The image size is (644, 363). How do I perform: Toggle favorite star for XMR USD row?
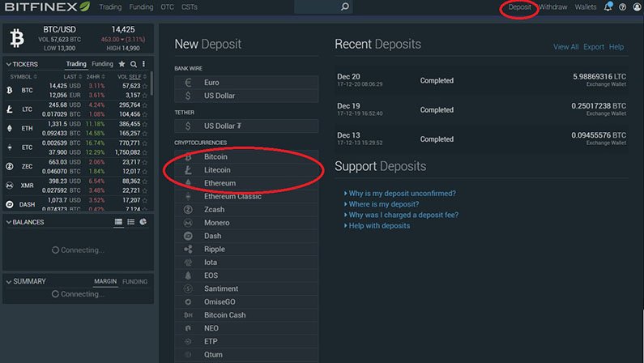pyautogui.click(x=144, y=181)
